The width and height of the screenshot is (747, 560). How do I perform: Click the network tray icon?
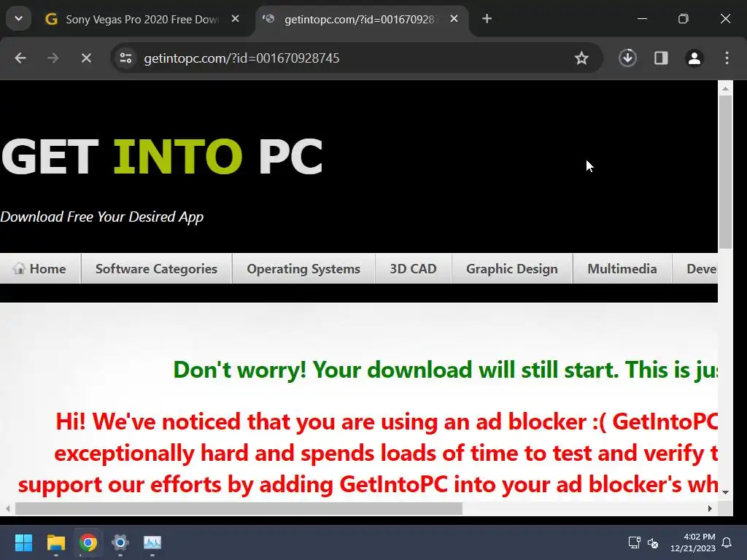pos(634,542)
